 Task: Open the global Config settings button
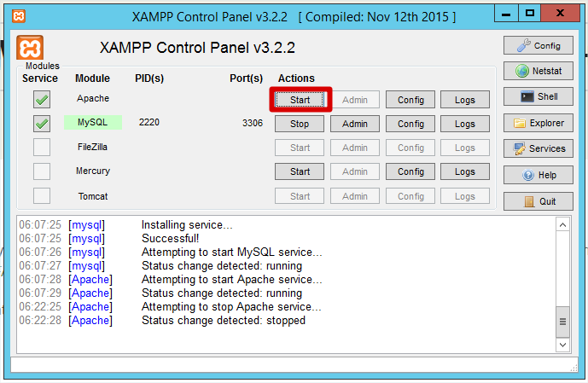[538, 45]
